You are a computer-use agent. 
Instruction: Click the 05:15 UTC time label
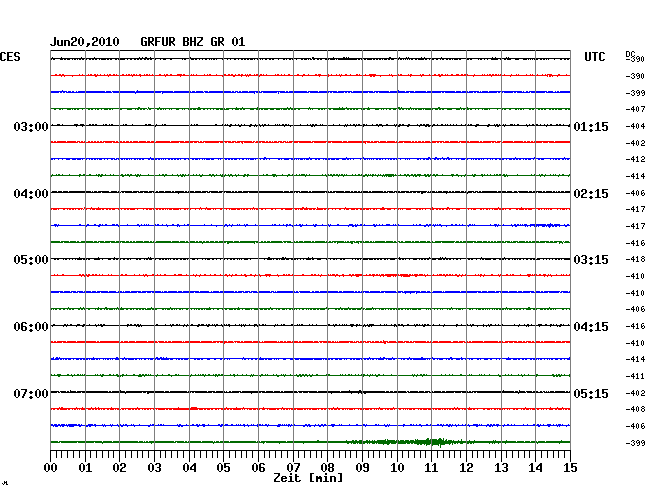(x=591, y=393)
